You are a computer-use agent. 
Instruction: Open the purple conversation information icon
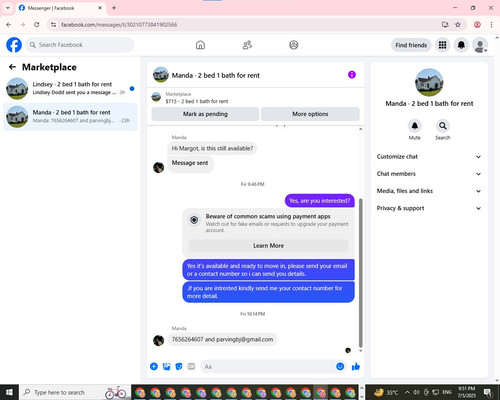tap(352, 75)
